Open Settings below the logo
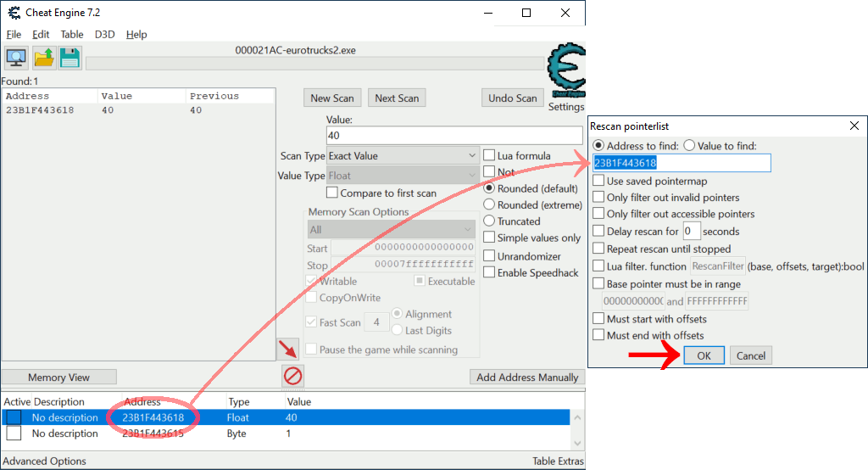Viewport: 868px width, 470px height. (x=565, y=106)
